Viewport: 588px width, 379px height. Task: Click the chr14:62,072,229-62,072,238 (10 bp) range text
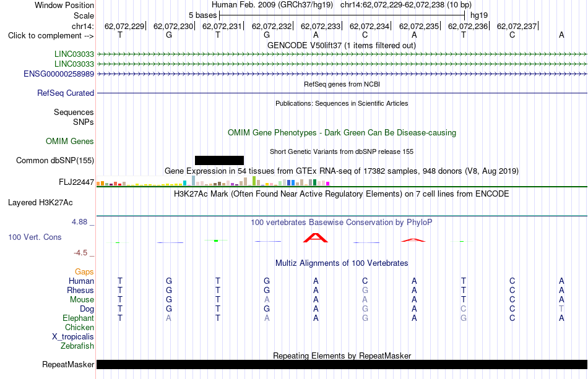[406, 5]
